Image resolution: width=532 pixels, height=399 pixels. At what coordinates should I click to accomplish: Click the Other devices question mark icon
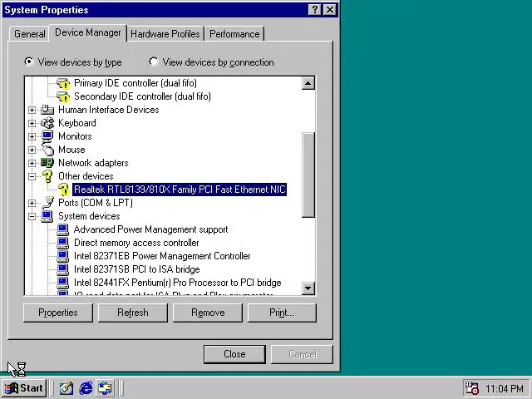point(47,176)
